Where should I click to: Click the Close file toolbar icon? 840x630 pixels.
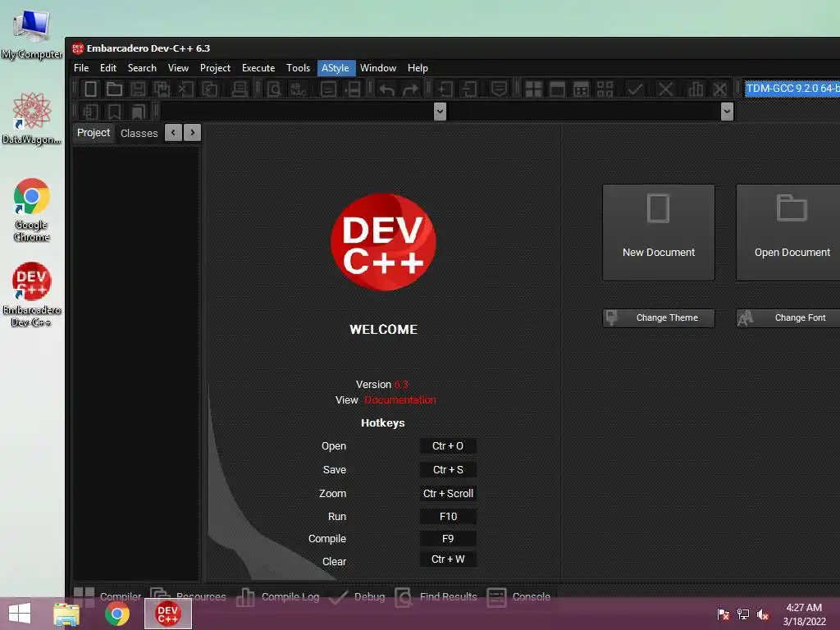[185, 89]
